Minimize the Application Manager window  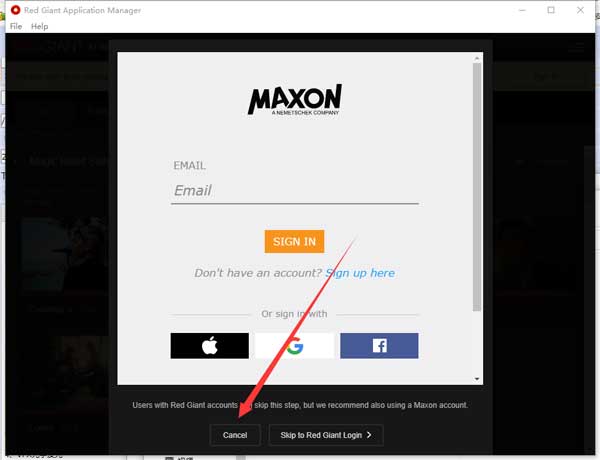[x=522, y=10]
